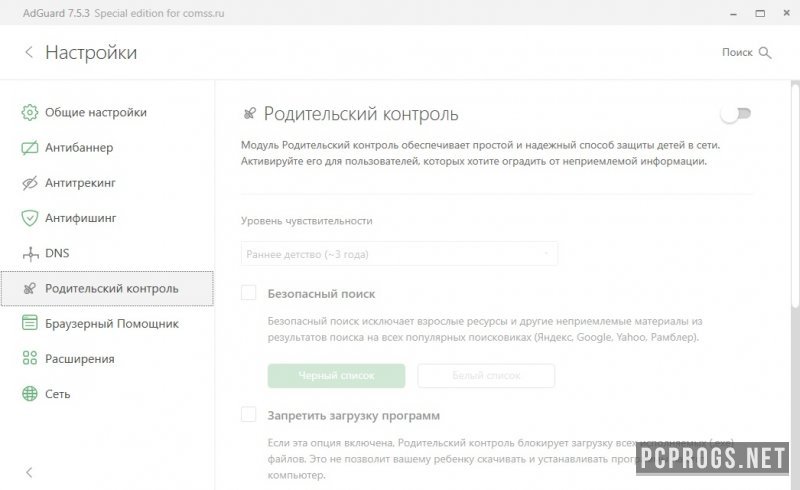Open the Extensions four-squares icon

[30, 358]
